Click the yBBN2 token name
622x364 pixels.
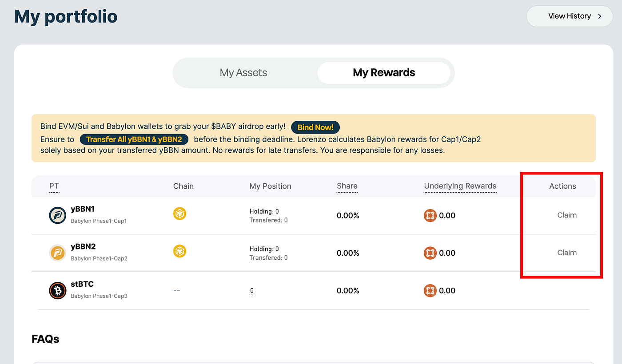coord(83,247)
